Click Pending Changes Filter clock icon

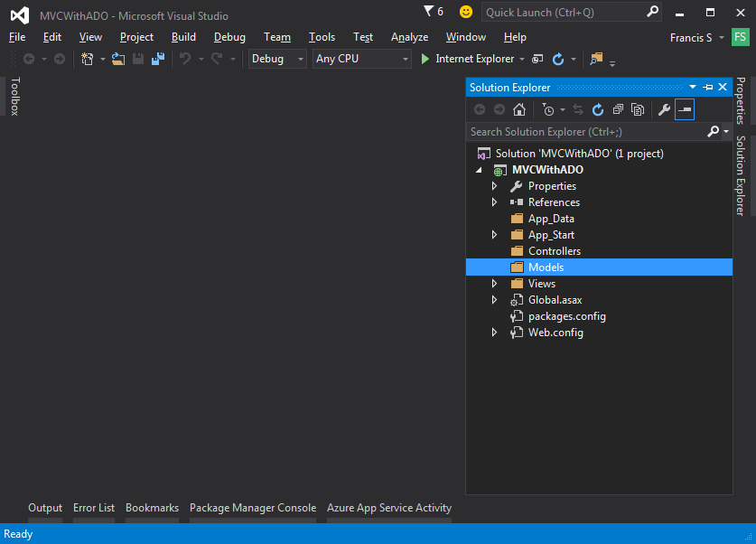pyautogui.click(x=548, y=110)
